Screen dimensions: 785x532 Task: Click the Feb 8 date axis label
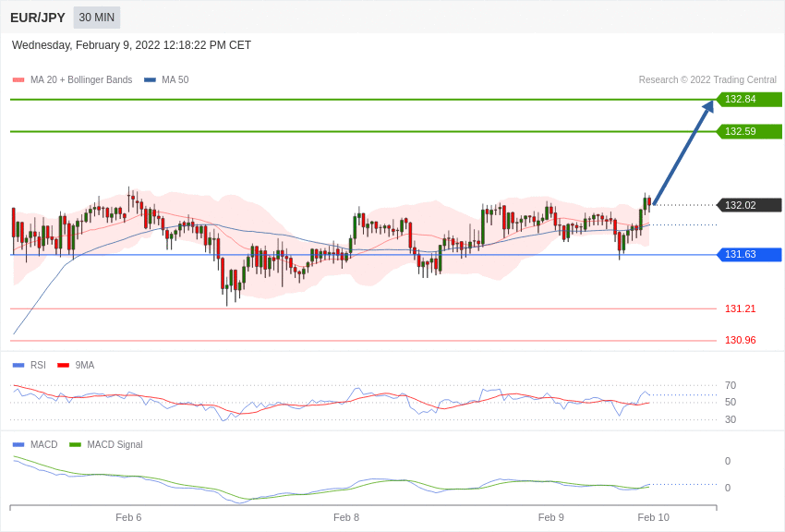coord(346,517)
